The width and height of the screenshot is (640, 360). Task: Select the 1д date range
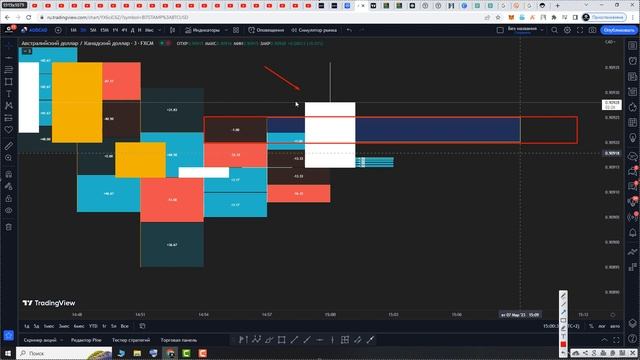(x=27, y=326)
